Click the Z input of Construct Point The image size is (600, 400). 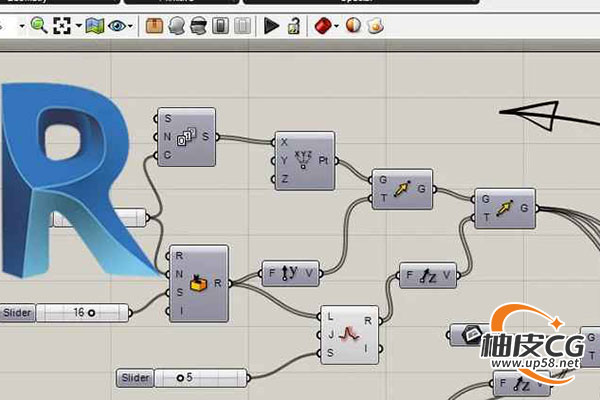(x=284, y=178)
